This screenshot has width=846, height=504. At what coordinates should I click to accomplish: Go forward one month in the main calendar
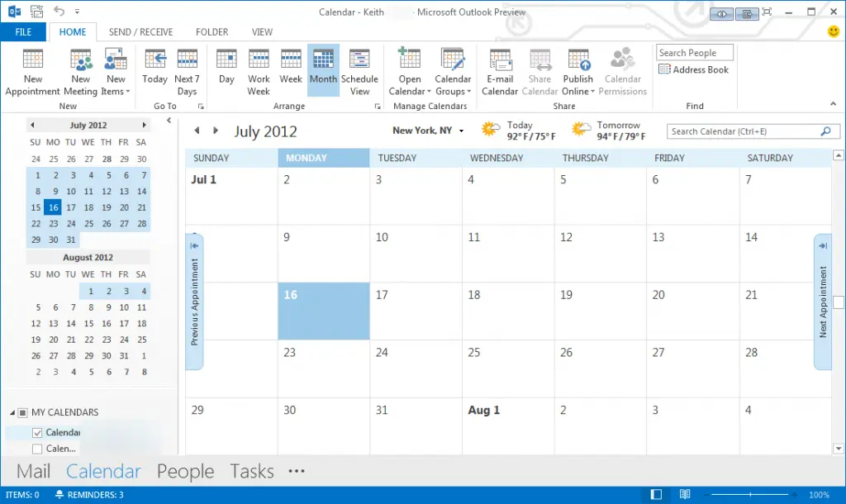click(x=216, y=130)
